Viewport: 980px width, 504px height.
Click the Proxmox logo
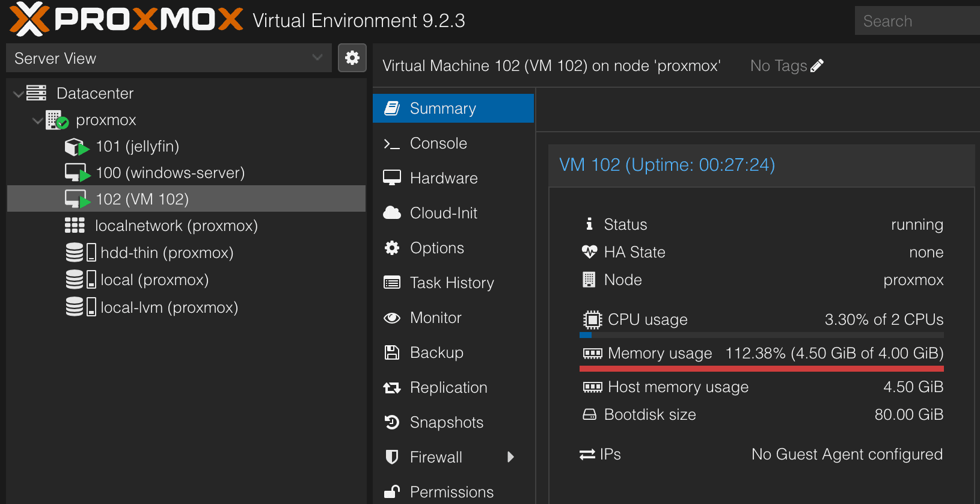click(x=126, y=19)
